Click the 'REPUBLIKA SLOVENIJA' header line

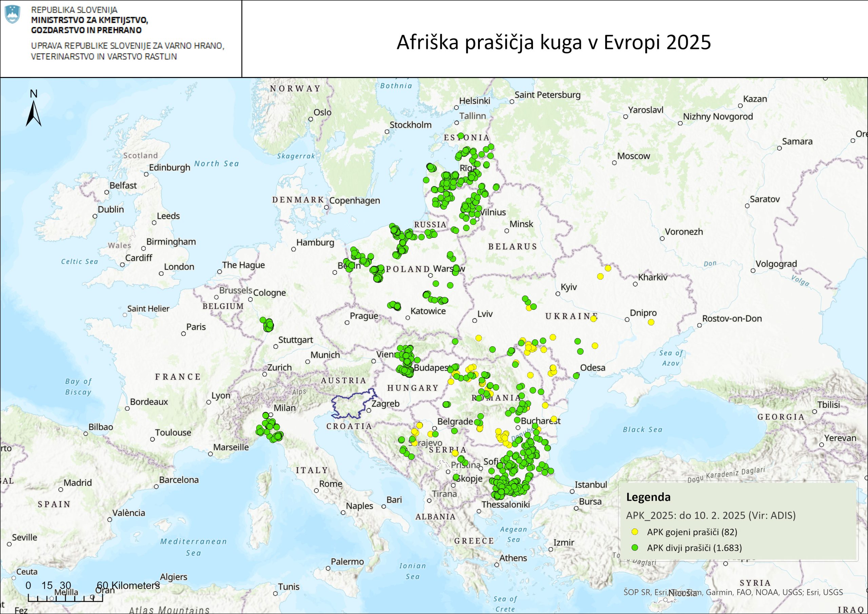point(74,10)
